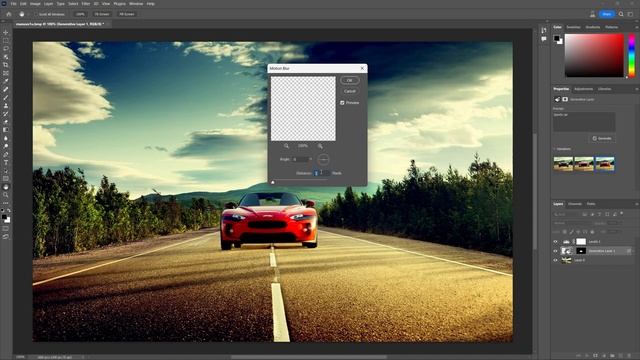Click the Fill Screen button

point(127,14)
